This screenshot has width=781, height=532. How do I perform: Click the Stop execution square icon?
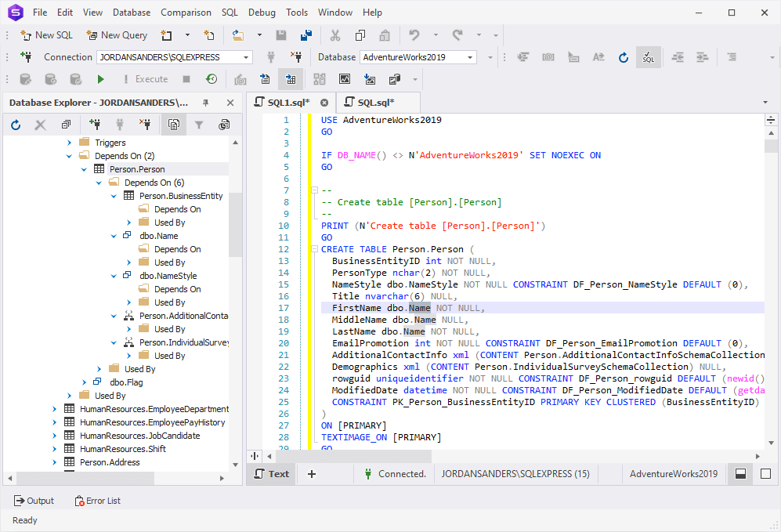186,79
